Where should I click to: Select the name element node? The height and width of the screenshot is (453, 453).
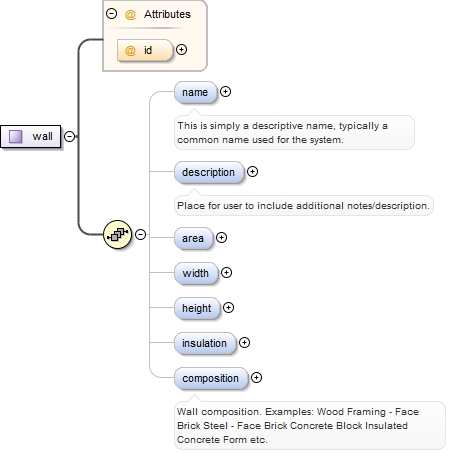point(195,92)
